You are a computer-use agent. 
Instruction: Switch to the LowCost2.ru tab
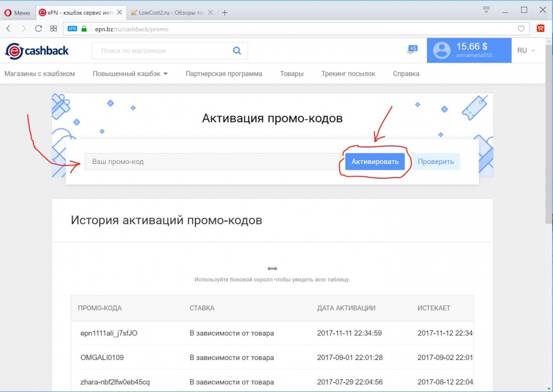170,12
